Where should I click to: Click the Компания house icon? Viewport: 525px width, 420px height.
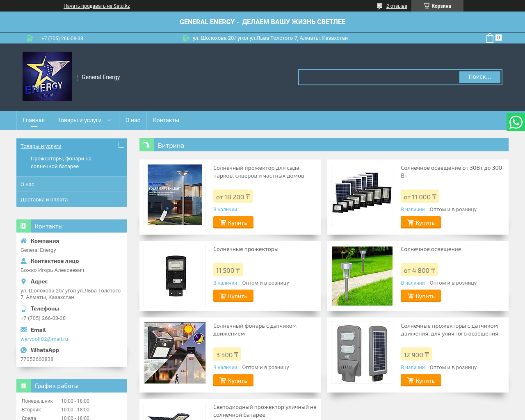[x=24, y=241]
